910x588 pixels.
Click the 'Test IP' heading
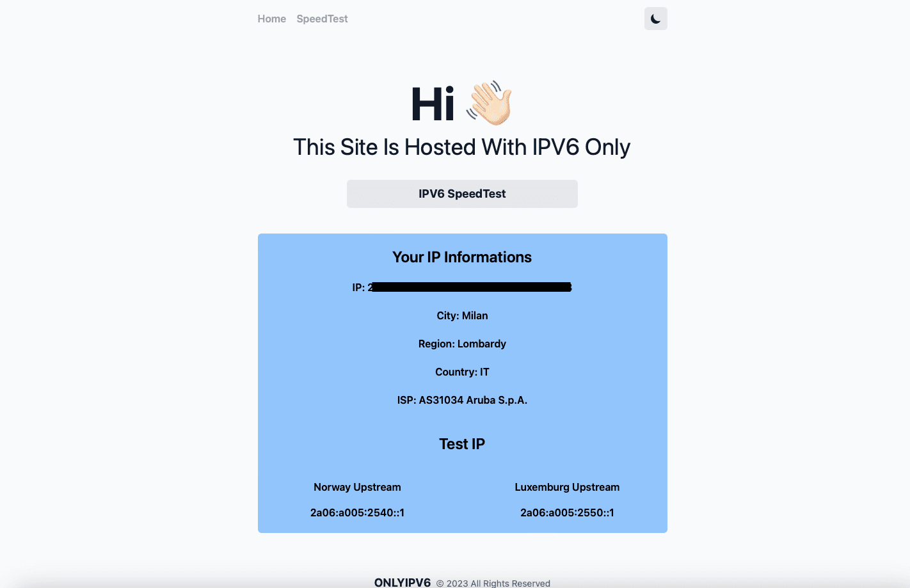click(462, 444)
